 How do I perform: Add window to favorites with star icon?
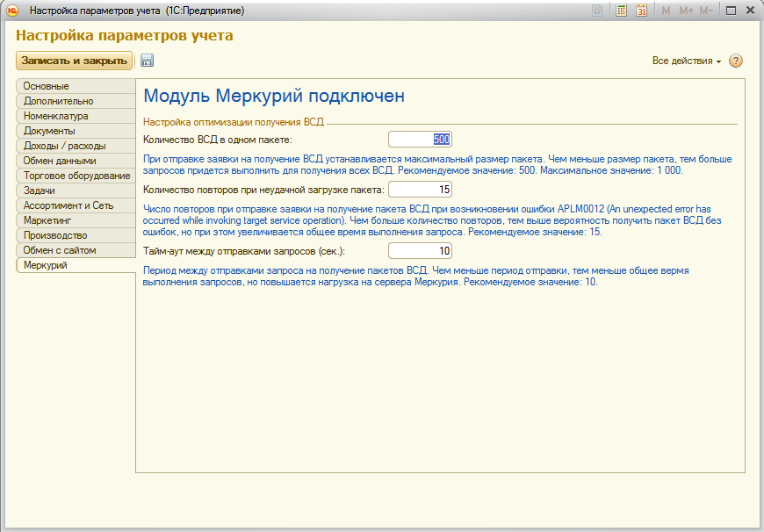pyautogui.click(x=597, y=11)
